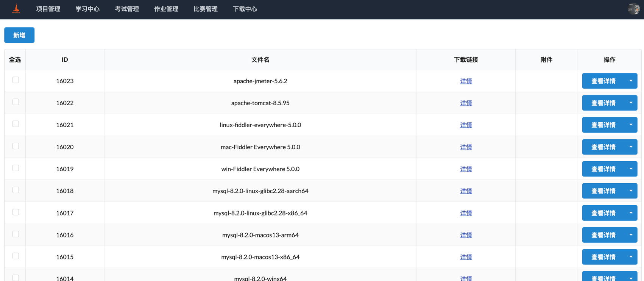Switch to 考试管理 section
The width and height of the screenshot is (644, 281).
click(127, 9)
